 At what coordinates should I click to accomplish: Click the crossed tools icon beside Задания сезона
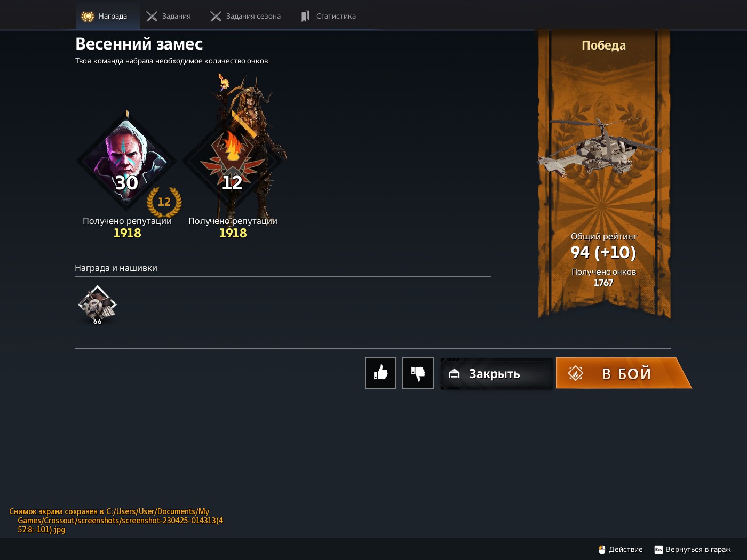click(x=216, y=17)
